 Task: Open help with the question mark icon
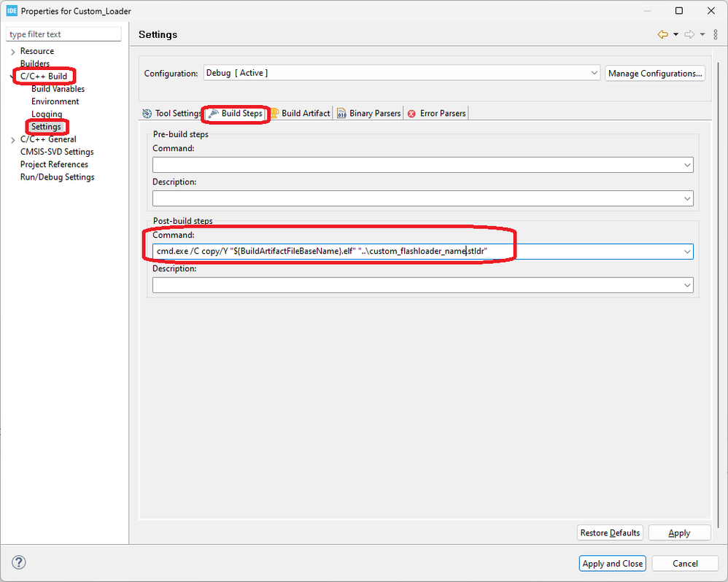tap(20, 562)
